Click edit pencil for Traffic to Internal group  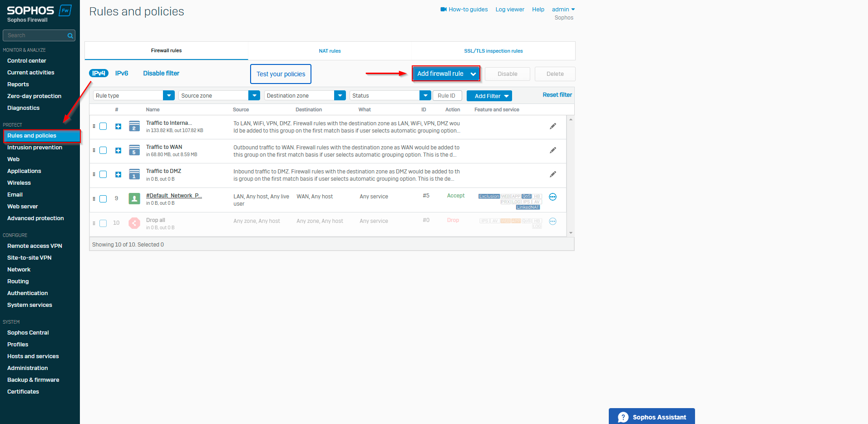click(x=553, y=126)
